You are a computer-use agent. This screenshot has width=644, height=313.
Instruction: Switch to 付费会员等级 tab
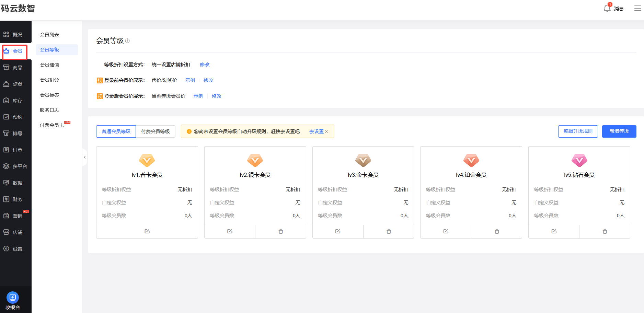[x=156, y=131]
